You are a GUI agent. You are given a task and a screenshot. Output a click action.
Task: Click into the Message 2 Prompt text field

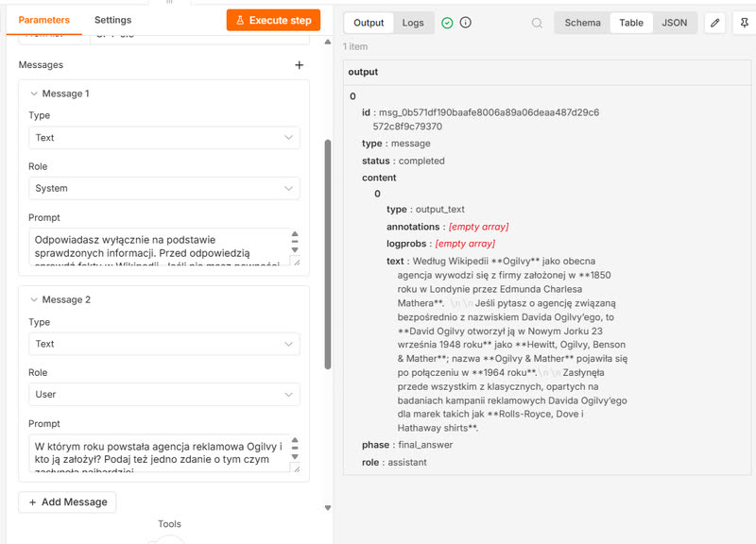[159, 453]
